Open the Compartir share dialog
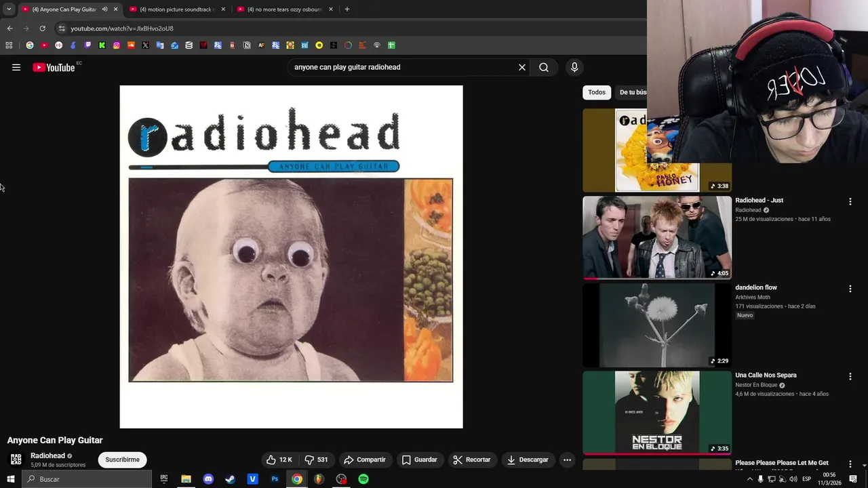This screenshot has height=488, width=868. point(365,460)
